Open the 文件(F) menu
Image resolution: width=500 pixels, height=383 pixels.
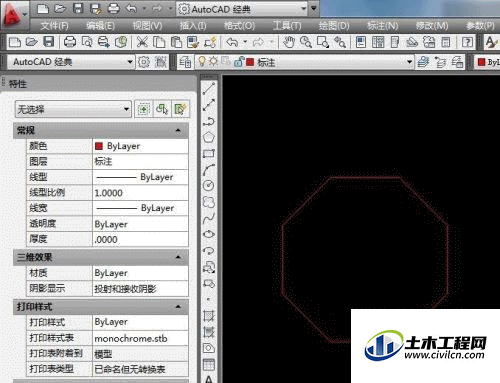coord(54,26)
